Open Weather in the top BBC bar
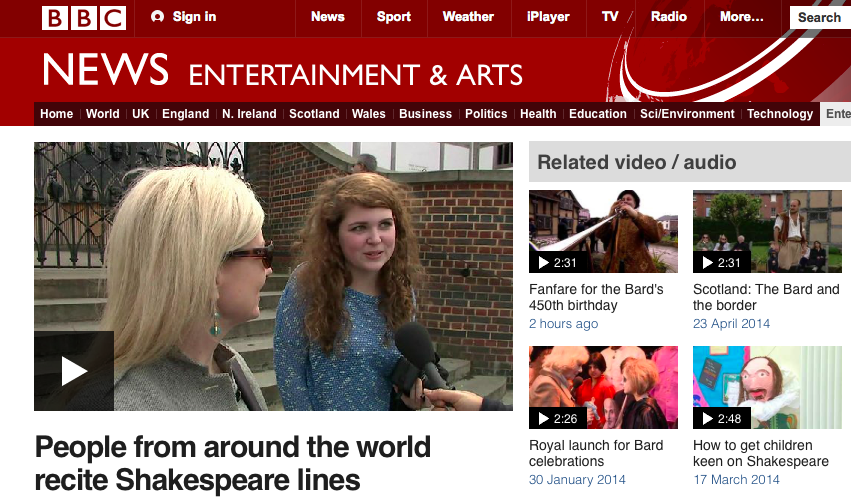Screen dimensions: 851x499 click(468, 17)
